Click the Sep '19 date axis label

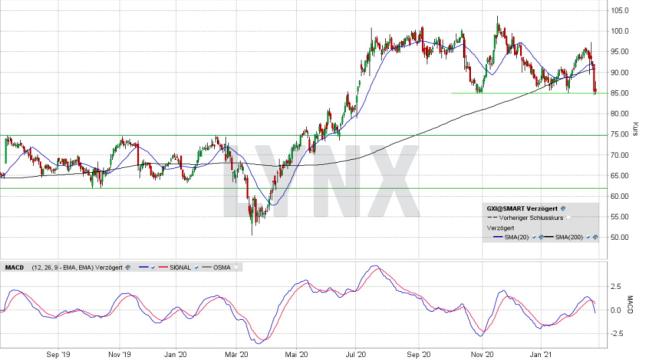click(58, 354)
